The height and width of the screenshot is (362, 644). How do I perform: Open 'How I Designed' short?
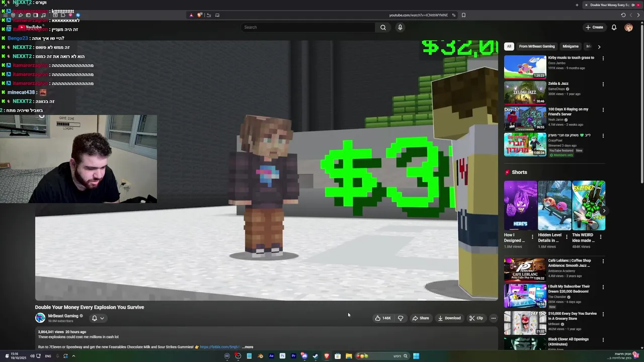pyautogui.click(x=520, y=205)
